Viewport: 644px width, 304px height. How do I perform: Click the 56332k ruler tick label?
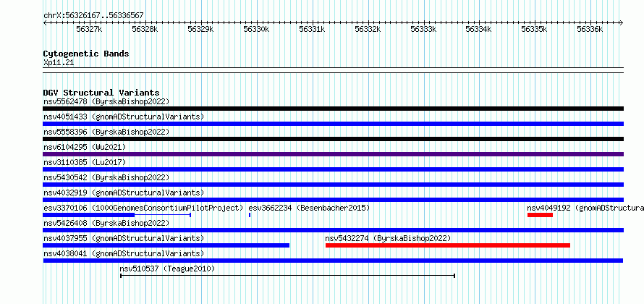point(368,29)
